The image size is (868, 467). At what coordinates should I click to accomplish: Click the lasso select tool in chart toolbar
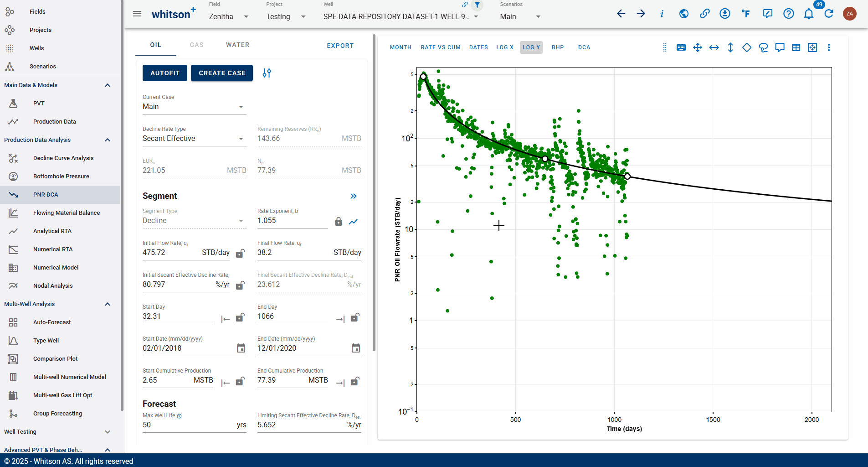[x=763, y=47]
